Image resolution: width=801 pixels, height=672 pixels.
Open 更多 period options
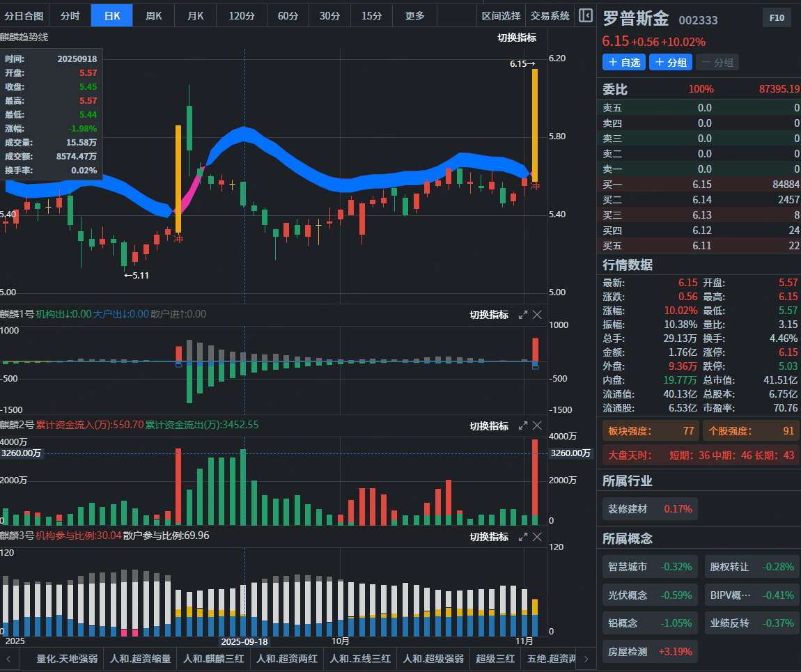click(415, 16)
